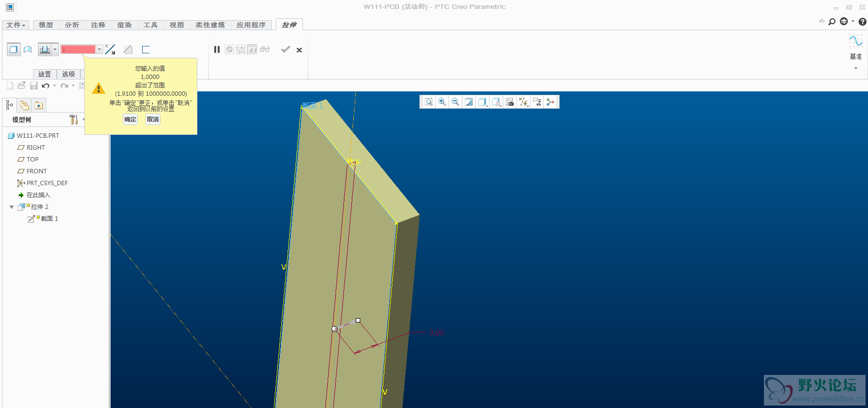Select the folder browser navigator tab icon
Image resolution: width=868 pixels, height=408 pixels.
pyautogui.click(x=24, y=105)
